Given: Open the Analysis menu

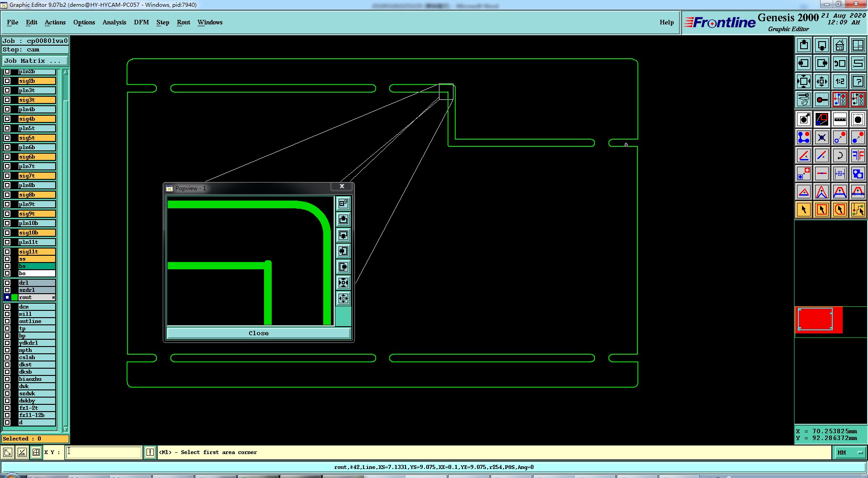Looking at the screenshot, I should [x=114, y=22].
